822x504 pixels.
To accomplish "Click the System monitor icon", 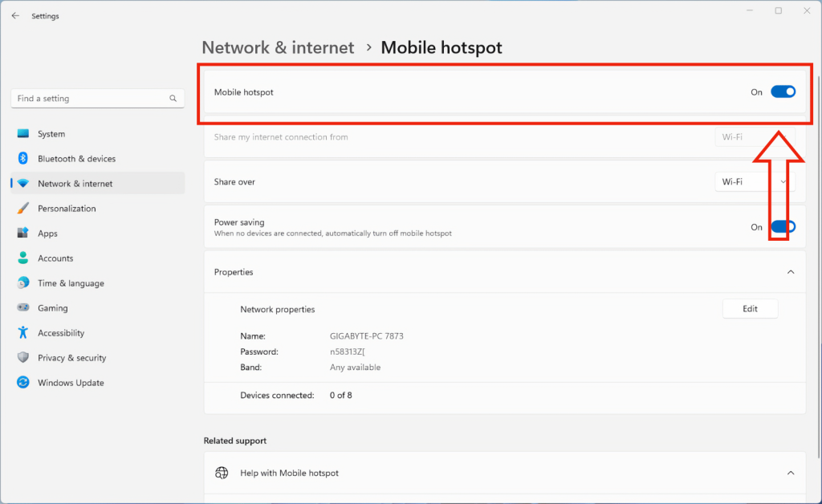I will pyautogui.click(x=23, y=133).
